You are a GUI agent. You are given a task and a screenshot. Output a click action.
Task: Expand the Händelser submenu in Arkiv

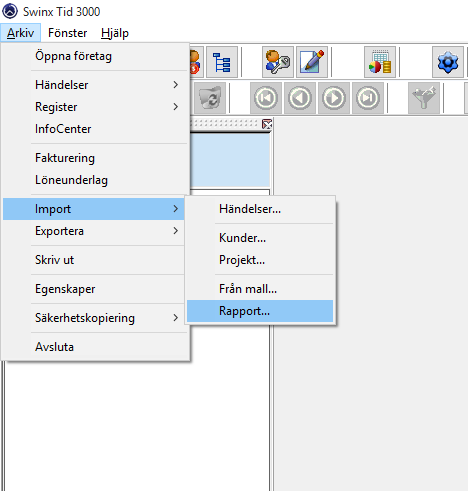coord(94,85)
